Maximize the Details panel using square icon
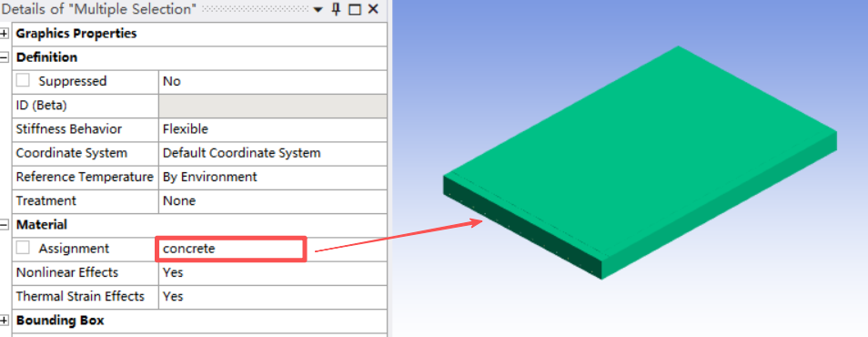Screen dimensions: 868x337 point(355,9)
